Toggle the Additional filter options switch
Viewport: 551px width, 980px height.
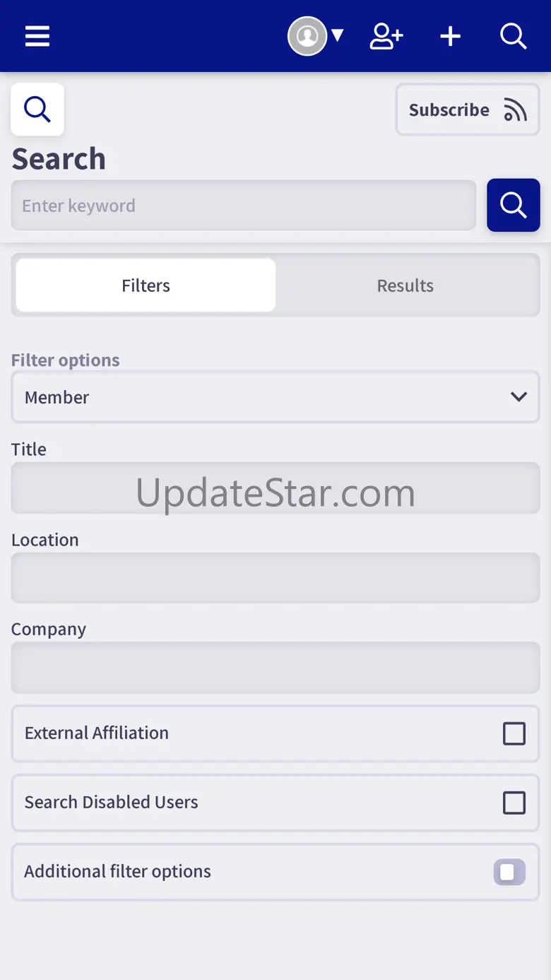click(x=509, y=872)
